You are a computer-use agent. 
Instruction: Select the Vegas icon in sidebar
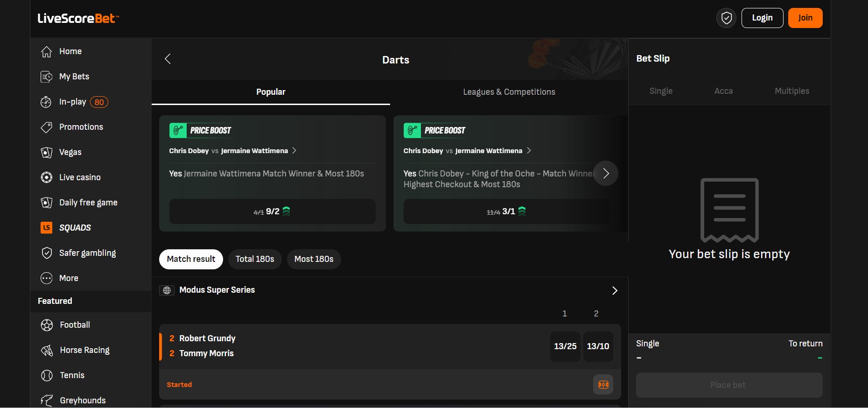(x=70, y=152)
